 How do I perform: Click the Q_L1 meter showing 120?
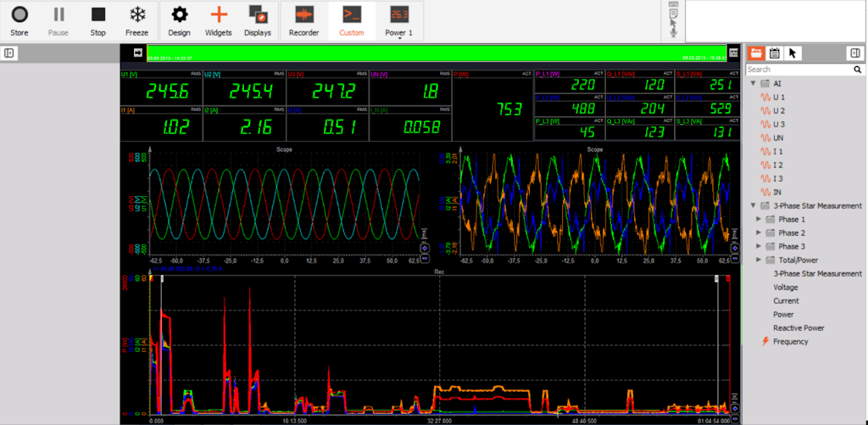640,81
